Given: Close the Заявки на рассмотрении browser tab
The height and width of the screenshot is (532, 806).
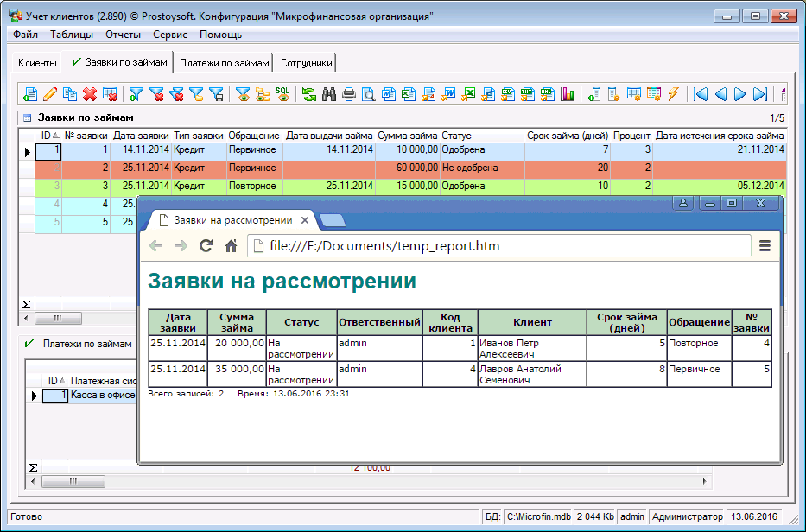Looking at the screenshot, I should pyautogui.click(x=305, y=220).
